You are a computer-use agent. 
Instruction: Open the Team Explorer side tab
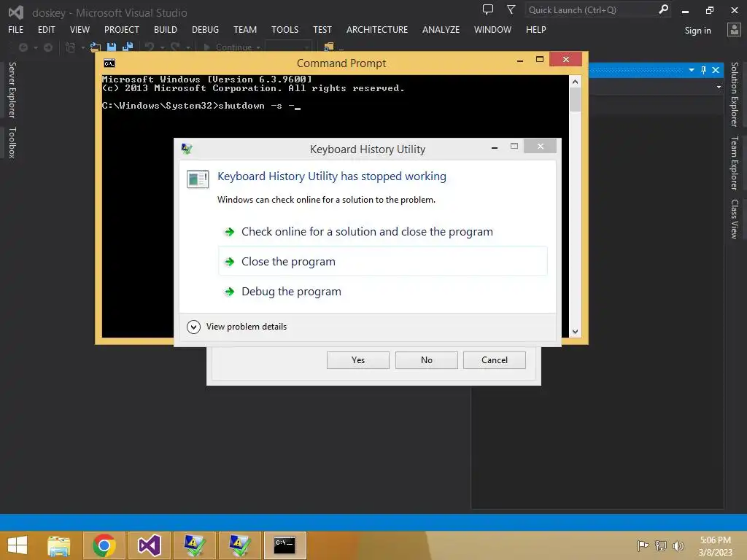point(735,163)
